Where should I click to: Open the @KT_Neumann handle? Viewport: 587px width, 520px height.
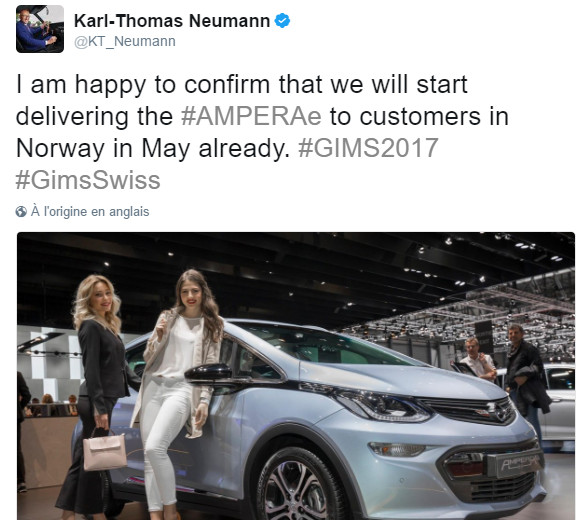(x=125, y=41)
